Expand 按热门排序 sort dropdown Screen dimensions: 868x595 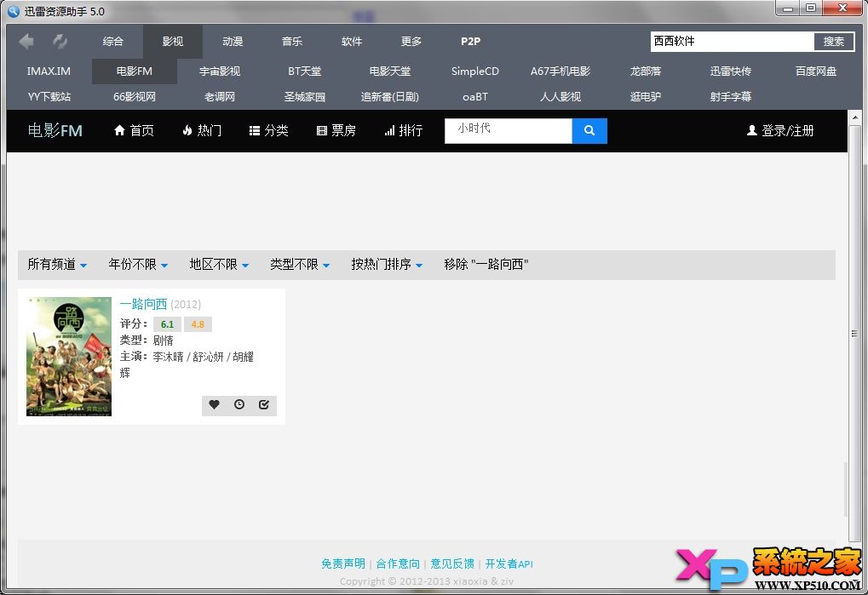pyautogui.click(x=387, y=265)
